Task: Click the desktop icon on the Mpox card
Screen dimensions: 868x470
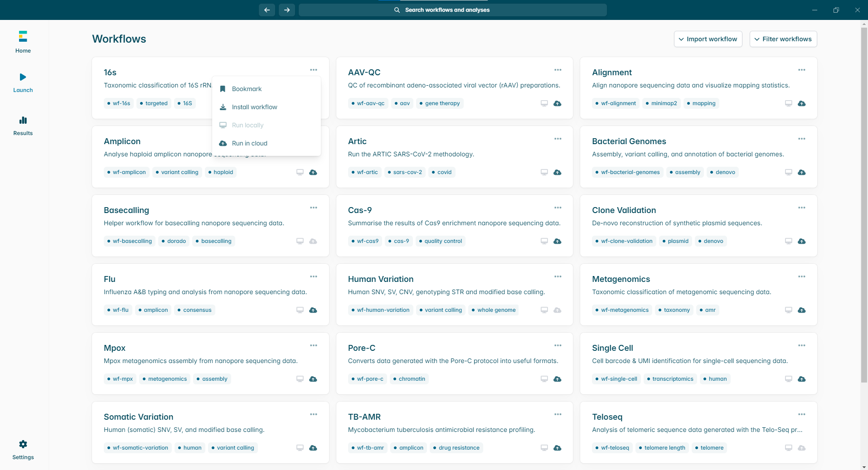Action: click(x=300, y=379)
